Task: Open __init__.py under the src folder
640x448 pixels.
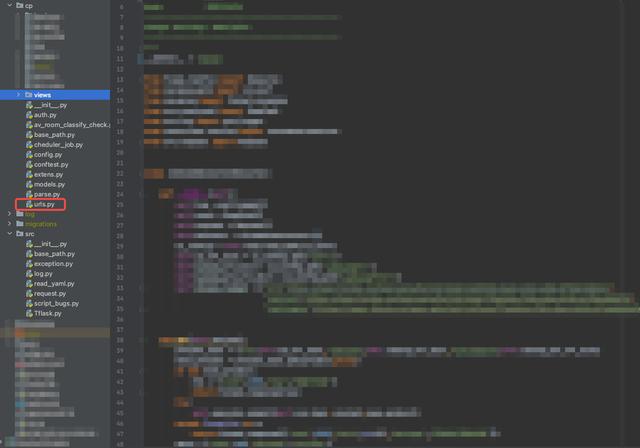Action: coord(50,244)
